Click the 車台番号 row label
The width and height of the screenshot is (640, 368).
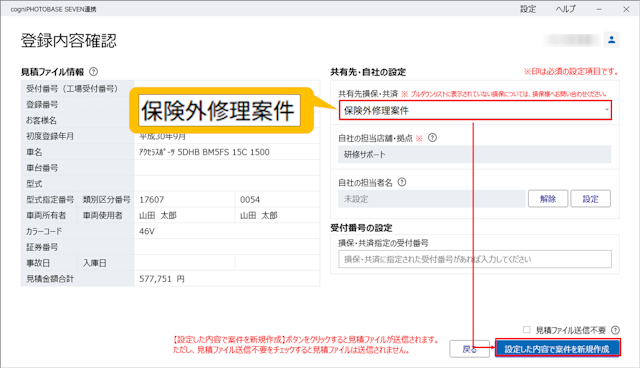tap(42, 168)
